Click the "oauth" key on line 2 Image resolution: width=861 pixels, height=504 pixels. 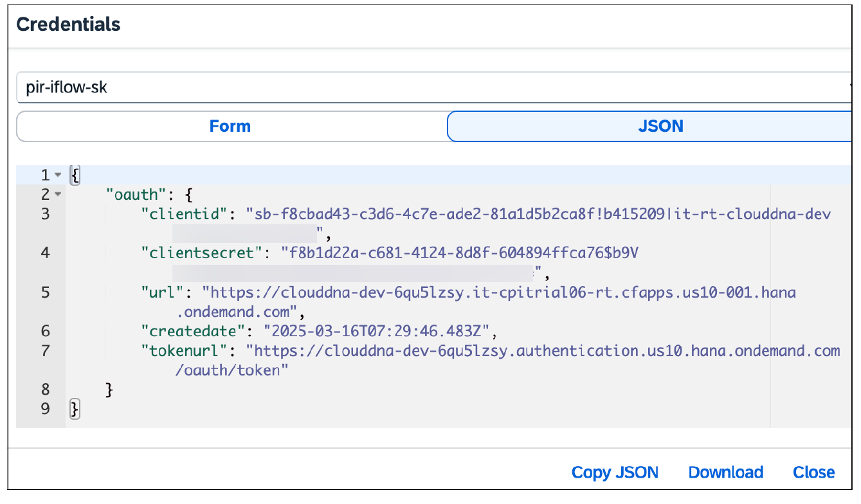131,194
